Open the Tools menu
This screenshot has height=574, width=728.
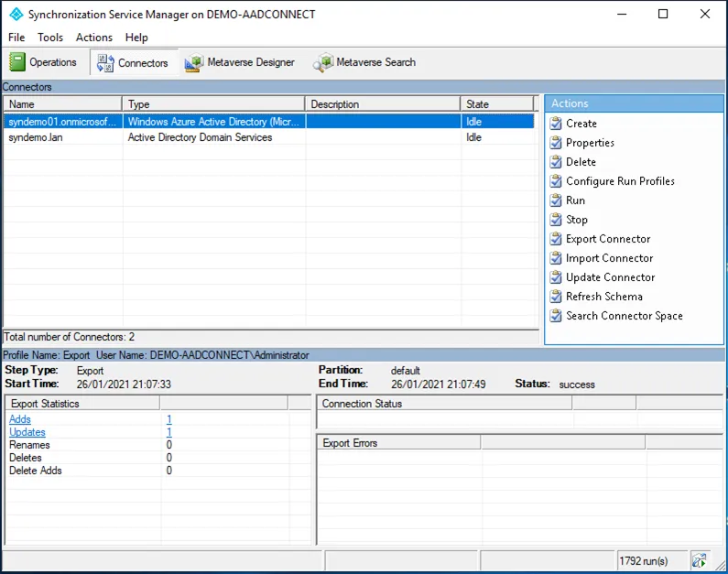click(50, 38)
